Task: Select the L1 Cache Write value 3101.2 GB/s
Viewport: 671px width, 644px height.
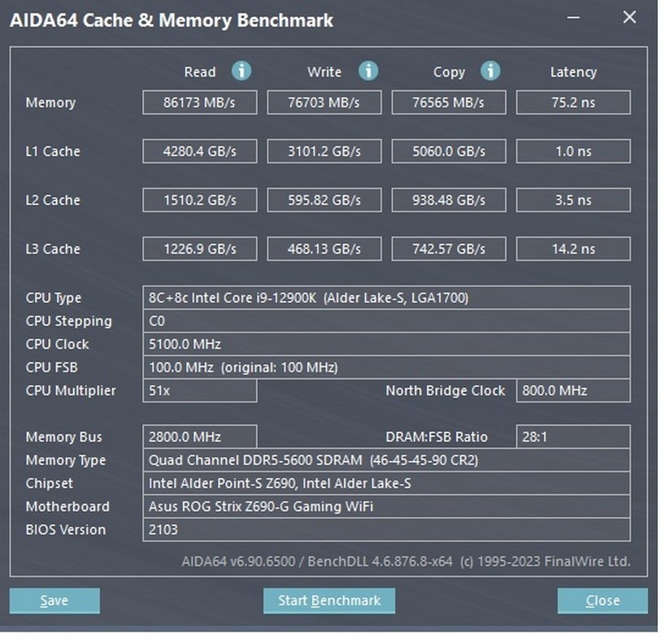Action: click(x=325, y=151)
